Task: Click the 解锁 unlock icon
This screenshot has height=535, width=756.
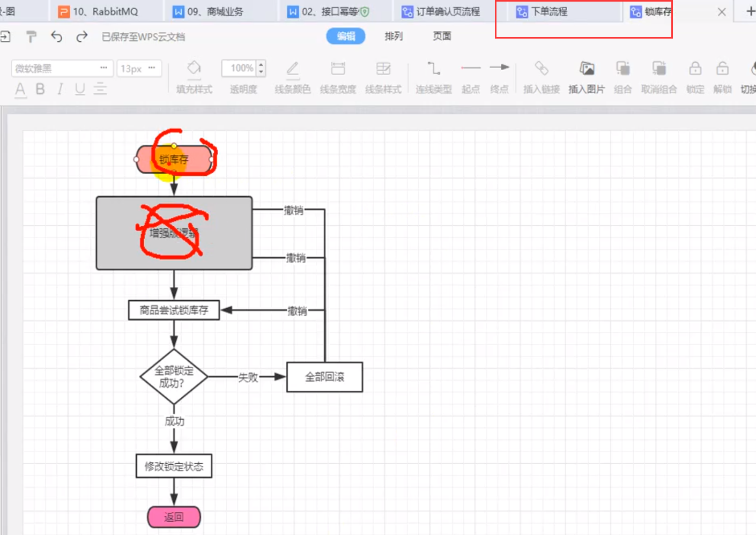Action: pos(722,69)
